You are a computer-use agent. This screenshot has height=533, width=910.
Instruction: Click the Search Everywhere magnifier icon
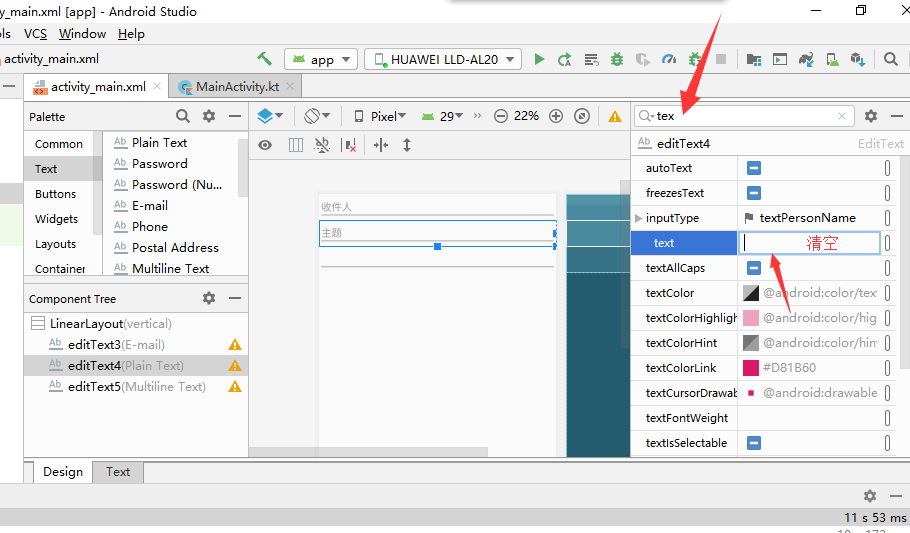(x=890, y=59)
